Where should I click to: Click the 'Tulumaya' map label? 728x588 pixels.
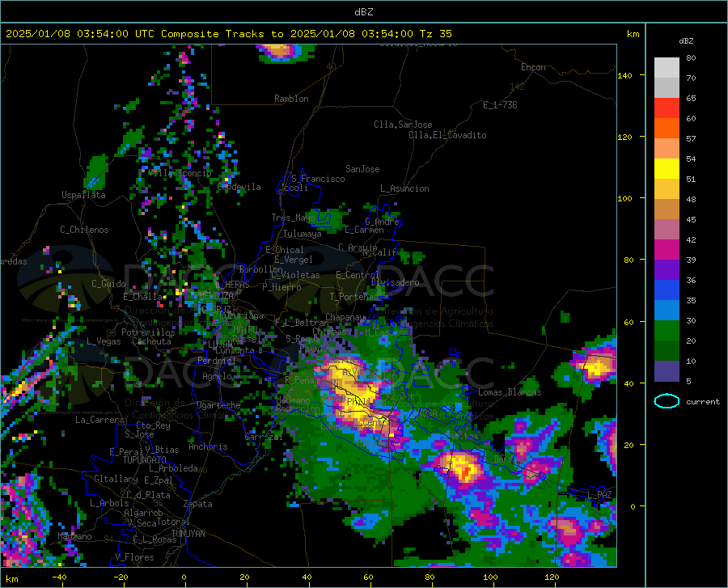pyautogui.click(x=303, y=234)
